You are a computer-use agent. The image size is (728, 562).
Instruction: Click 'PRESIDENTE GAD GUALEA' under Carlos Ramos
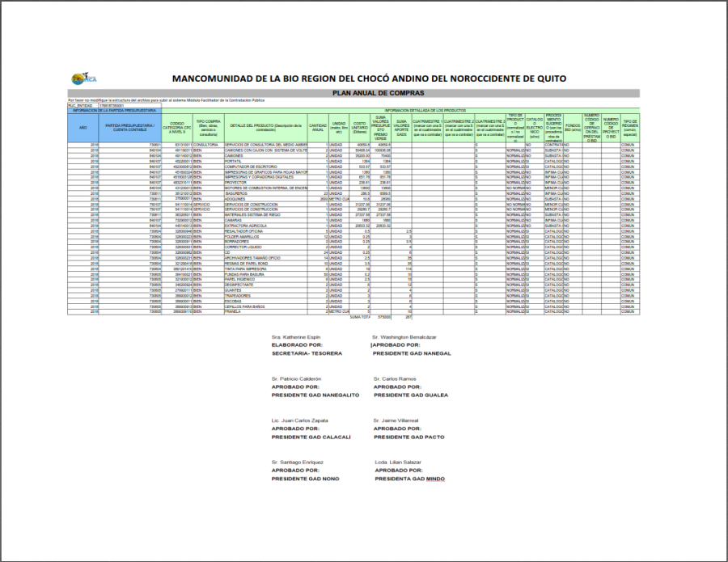411,395
